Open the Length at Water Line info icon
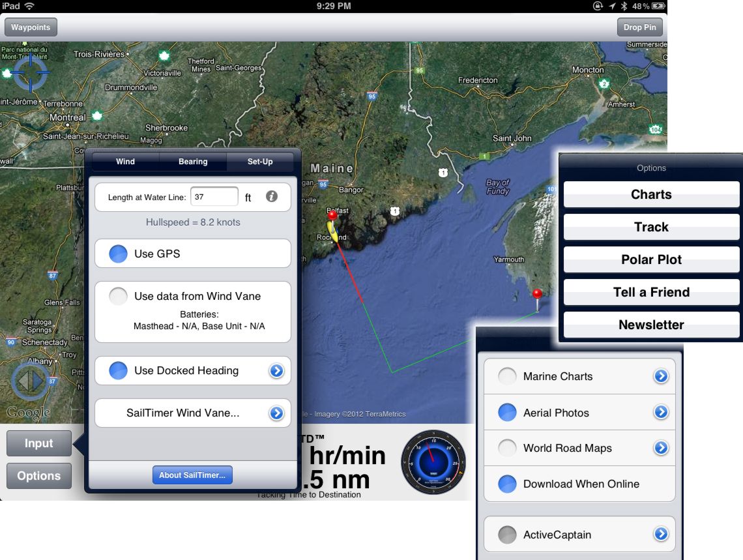Image resolution: width=743 pixels, height=560 pixels. click(x=272, y=197)
